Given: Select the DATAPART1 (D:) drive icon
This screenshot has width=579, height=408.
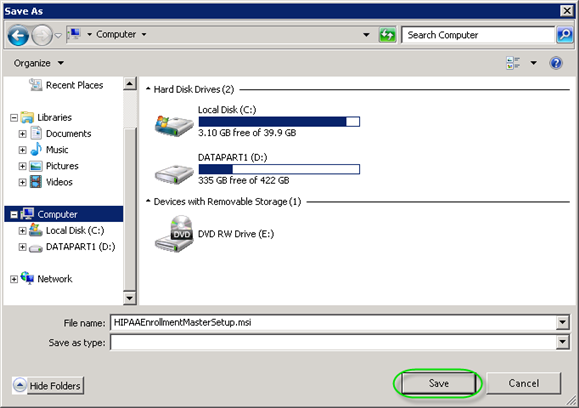Looking at the screenshot, I should (174, 174).
